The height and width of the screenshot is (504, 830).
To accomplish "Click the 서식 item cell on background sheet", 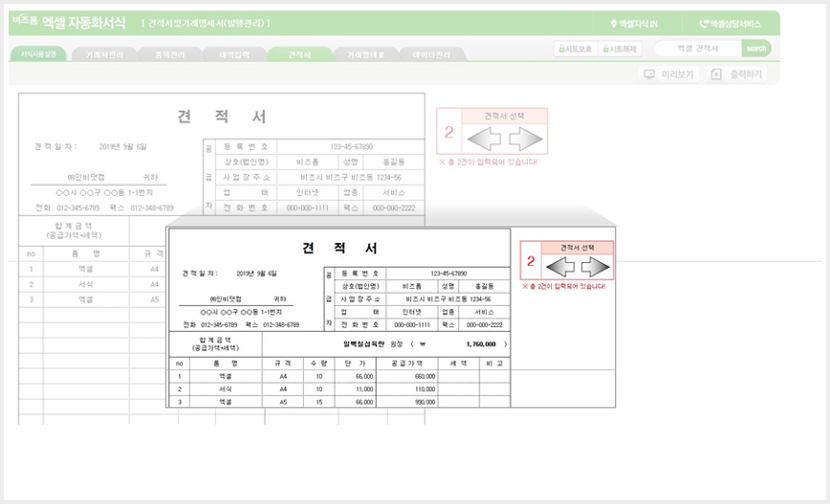I will coord(86,284).
